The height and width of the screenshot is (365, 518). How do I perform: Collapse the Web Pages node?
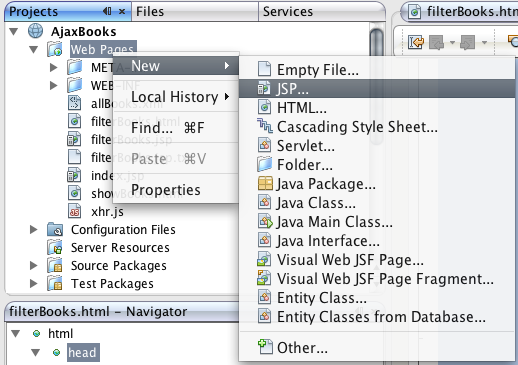(x=33, y=50)
